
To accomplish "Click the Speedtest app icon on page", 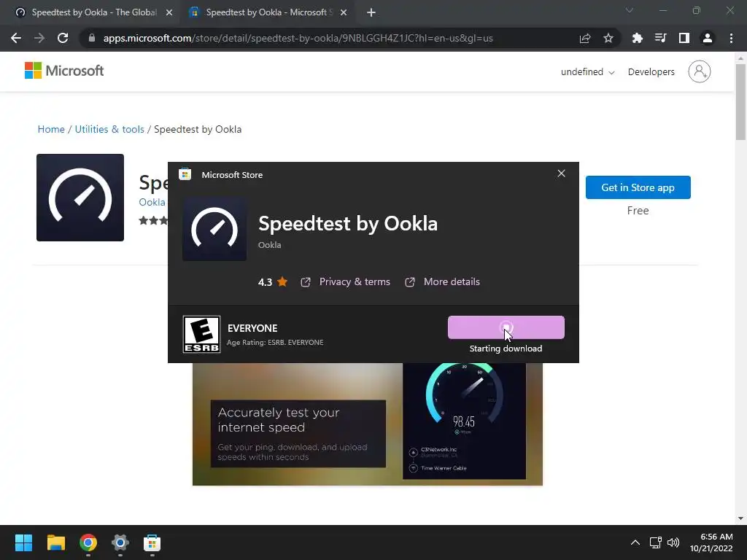I will [80, 197].
